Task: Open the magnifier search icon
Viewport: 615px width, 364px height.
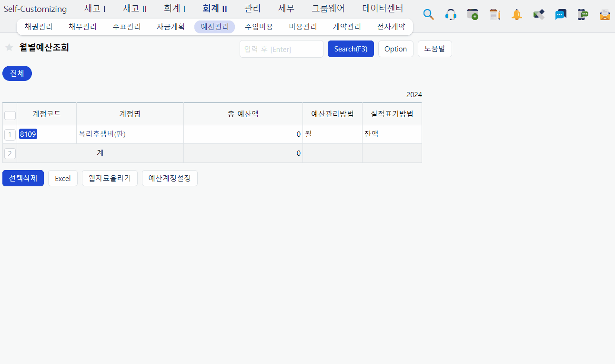Action: 428,14
